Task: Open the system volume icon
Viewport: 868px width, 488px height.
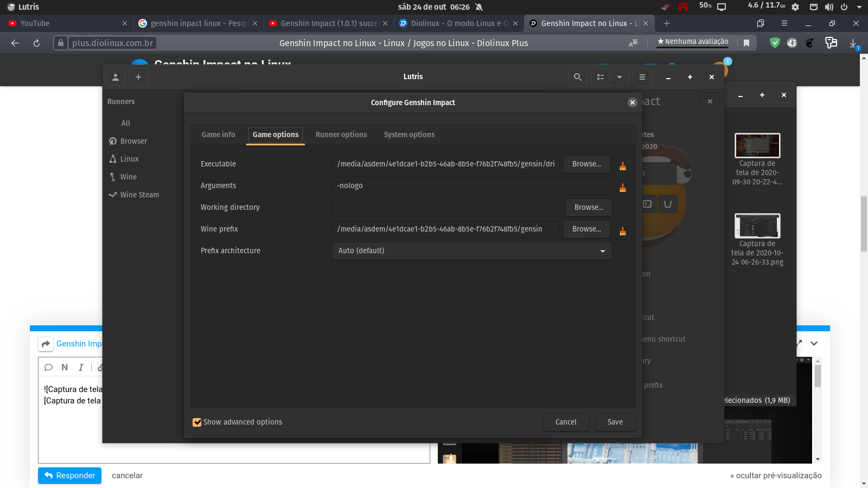Action: (829, 7)
